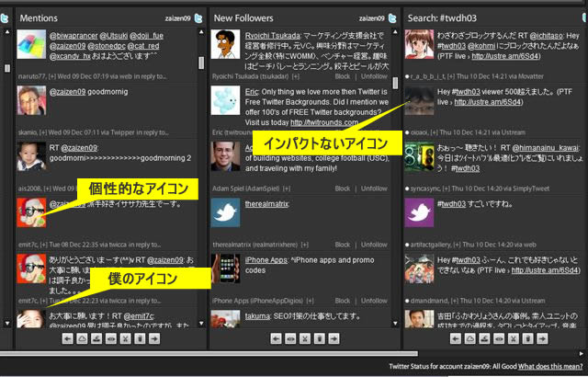588x377 pixels.
Task: Click the right arrow of the horizontal column scrollbar
Action: click(x=582, y=353)
